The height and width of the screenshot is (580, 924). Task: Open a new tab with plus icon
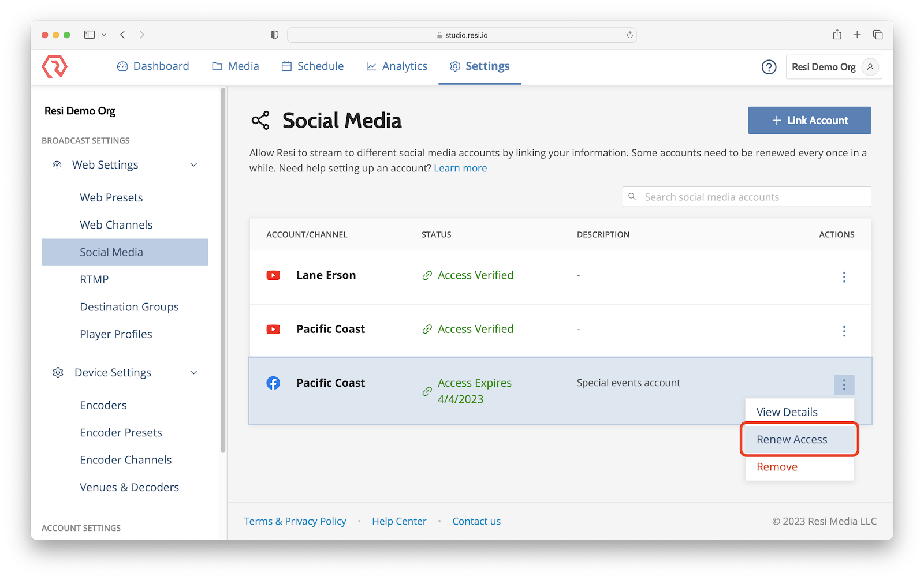(x=857, y=35)
